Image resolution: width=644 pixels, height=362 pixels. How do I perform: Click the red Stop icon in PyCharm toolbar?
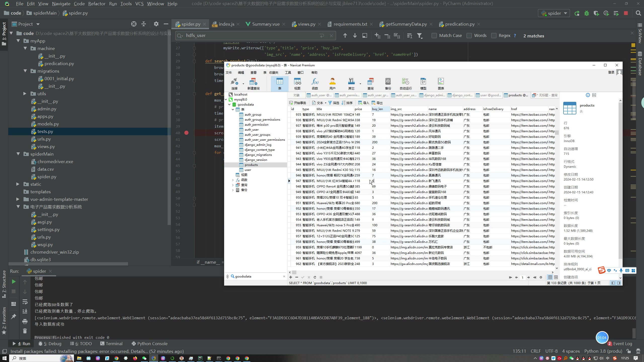626,13
